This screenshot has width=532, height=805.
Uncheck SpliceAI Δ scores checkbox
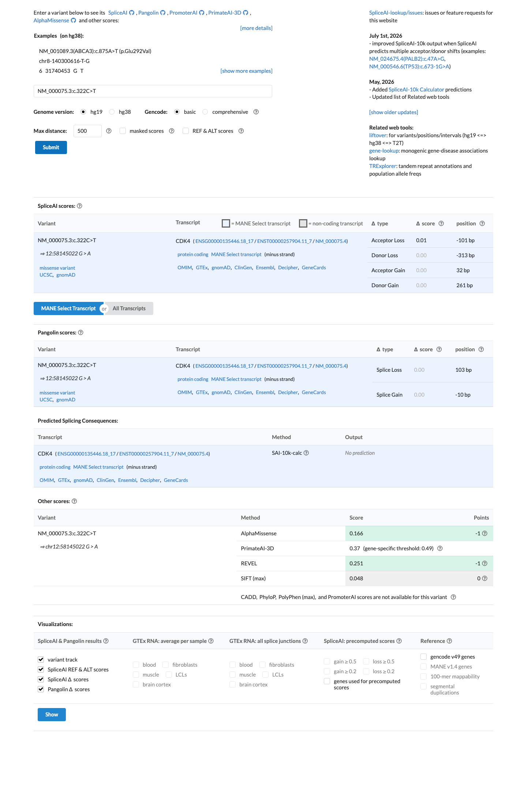[41, 679]
